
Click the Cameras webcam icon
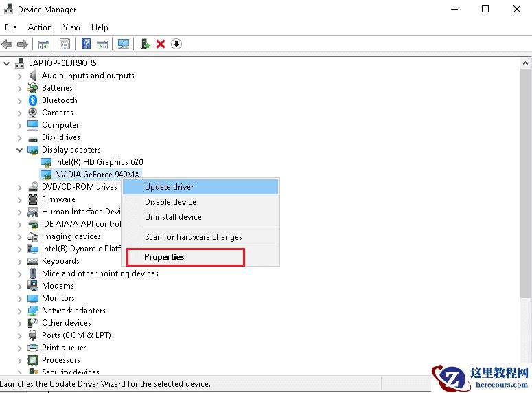click(x=32, y=113)
